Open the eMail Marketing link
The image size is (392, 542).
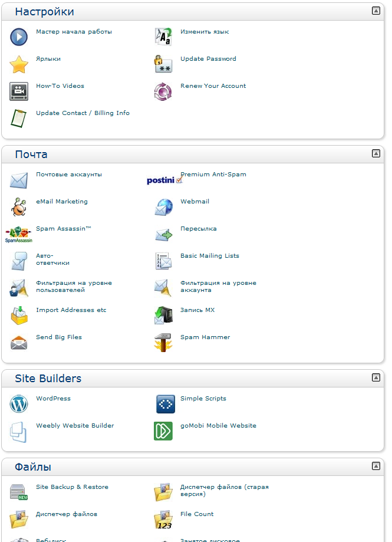click(x=62, y=202)
